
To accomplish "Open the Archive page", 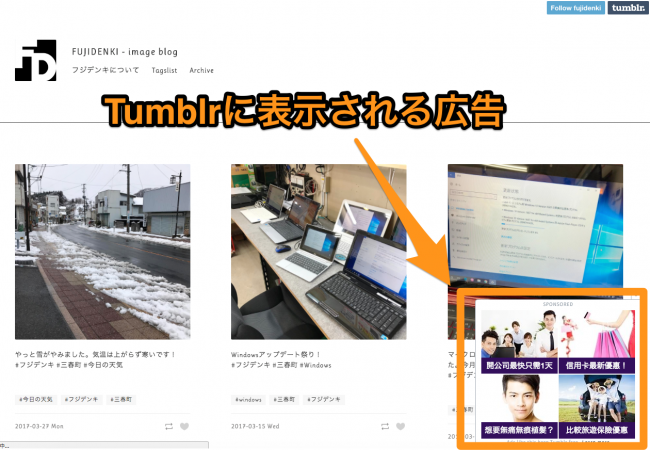I will (x=201, y=70).
